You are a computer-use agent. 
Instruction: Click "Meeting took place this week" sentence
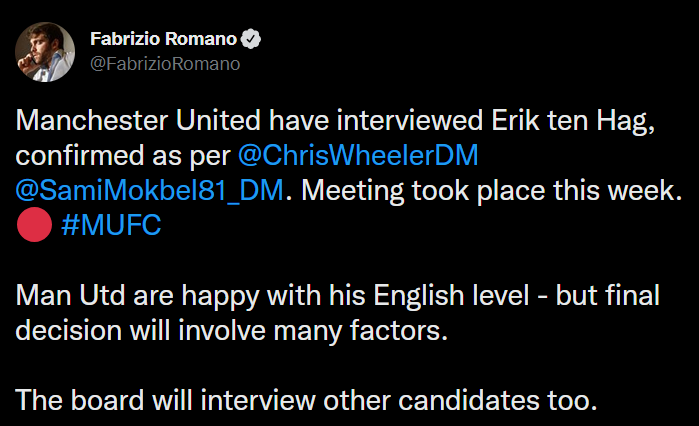(x=491, y=191)
